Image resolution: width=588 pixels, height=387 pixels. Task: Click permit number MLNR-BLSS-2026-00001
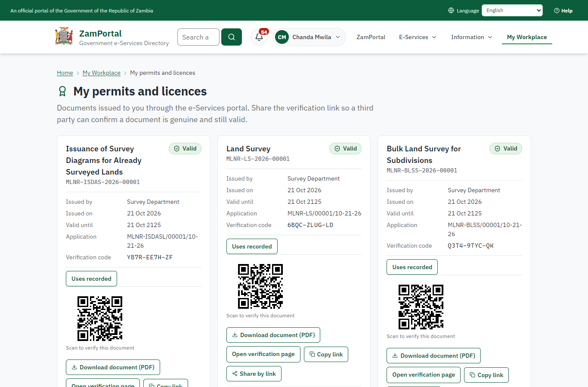422,170
